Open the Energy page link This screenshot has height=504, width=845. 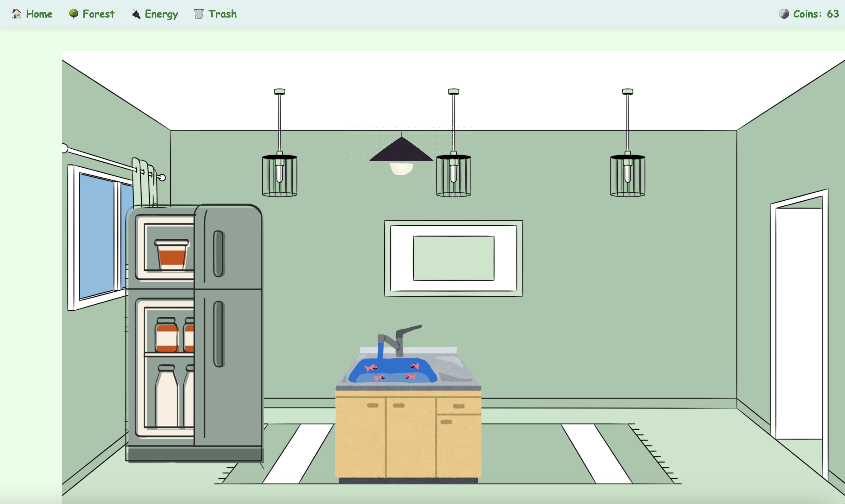coord(161,14)
